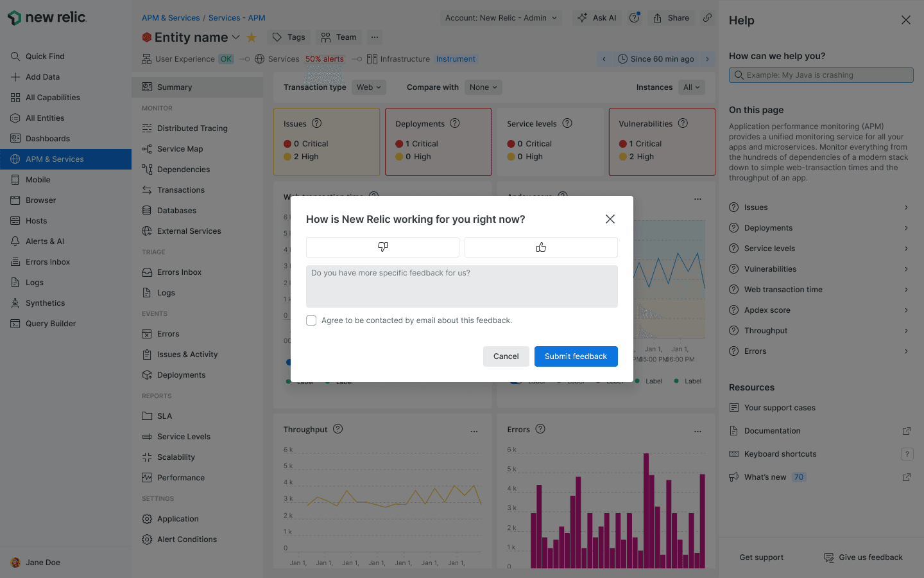Open the Transaction type Web dropdown
The width and height of the screenshot is (924, 578).
pyautogui.click(x=369, y=87)
